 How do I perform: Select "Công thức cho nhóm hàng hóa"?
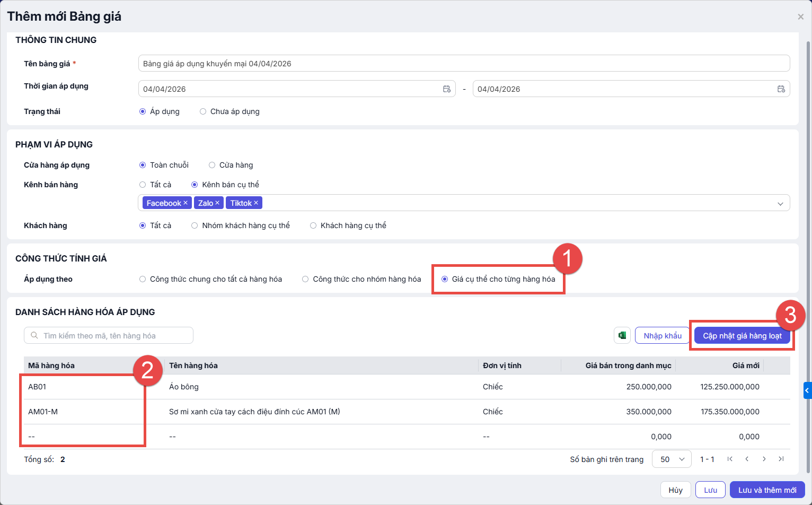click(305, 279)
